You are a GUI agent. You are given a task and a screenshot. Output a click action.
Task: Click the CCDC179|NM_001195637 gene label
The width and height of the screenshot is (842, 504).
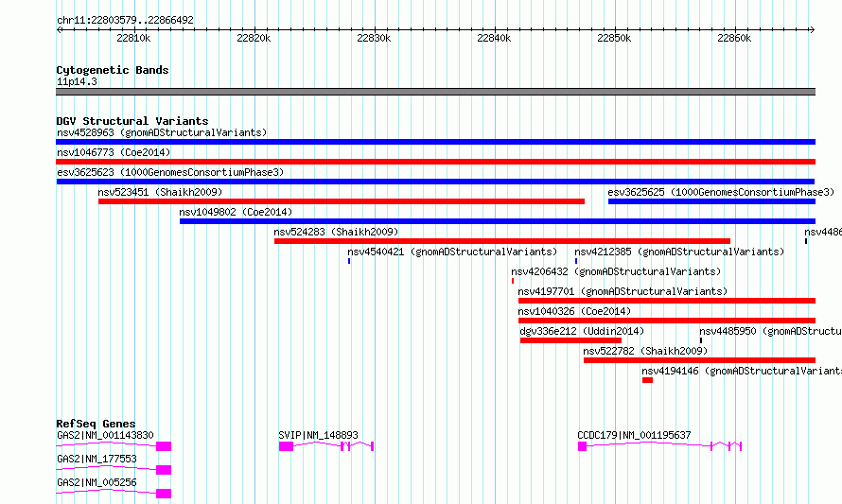pos(634,435)
